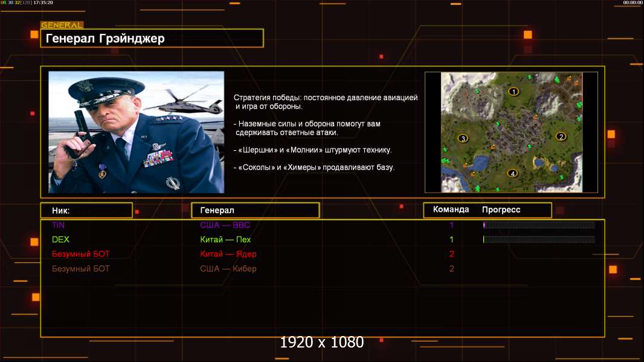
Task: Click faction 'США — Кибер'
Action: [x=228, y=268]
